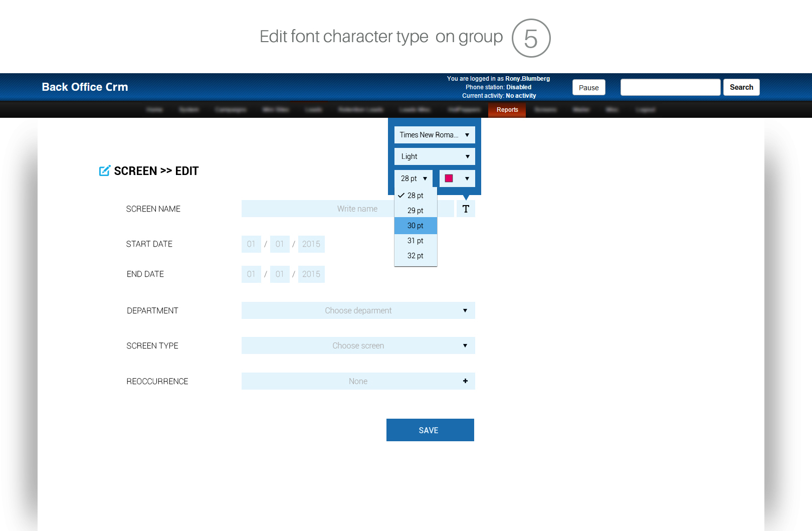Screen dimensions: 812x531
Task: Open the Times New Roman font family dropdown
Action: tap(435, 135)
